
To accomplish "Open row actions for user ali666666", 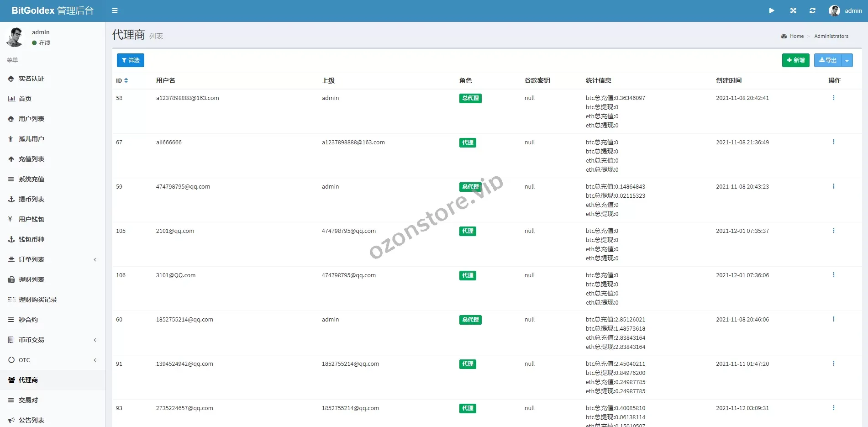I will point(834,142).
